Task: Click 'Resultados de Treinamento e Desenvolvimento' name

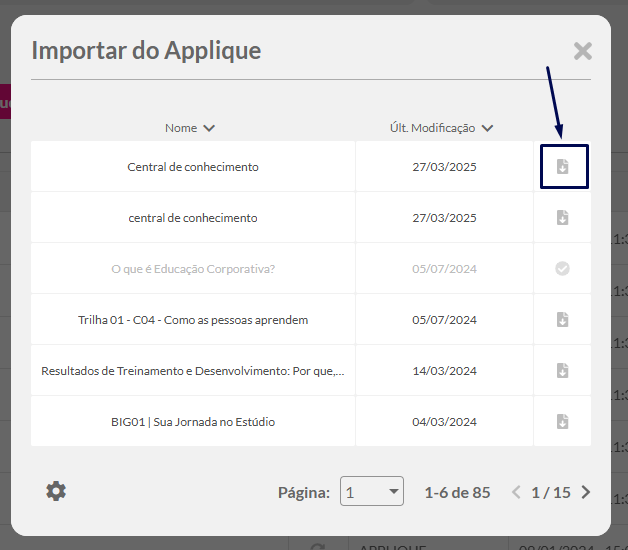Action: tap(193, 371)
